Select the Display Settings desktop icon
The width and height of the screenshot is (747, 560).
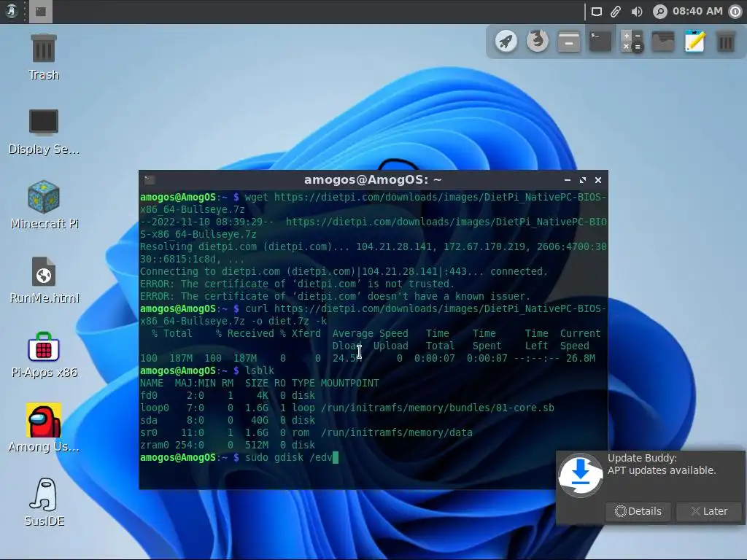click(44, 132)
